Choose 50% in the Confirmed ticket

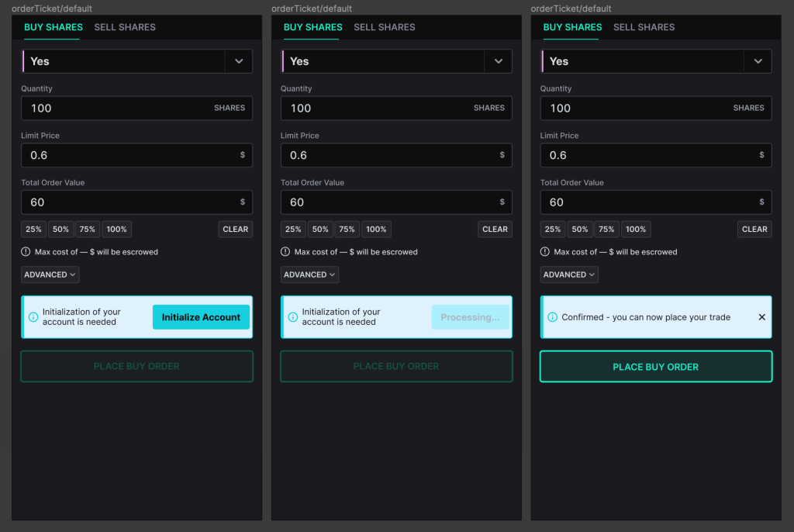click(580, 229)
